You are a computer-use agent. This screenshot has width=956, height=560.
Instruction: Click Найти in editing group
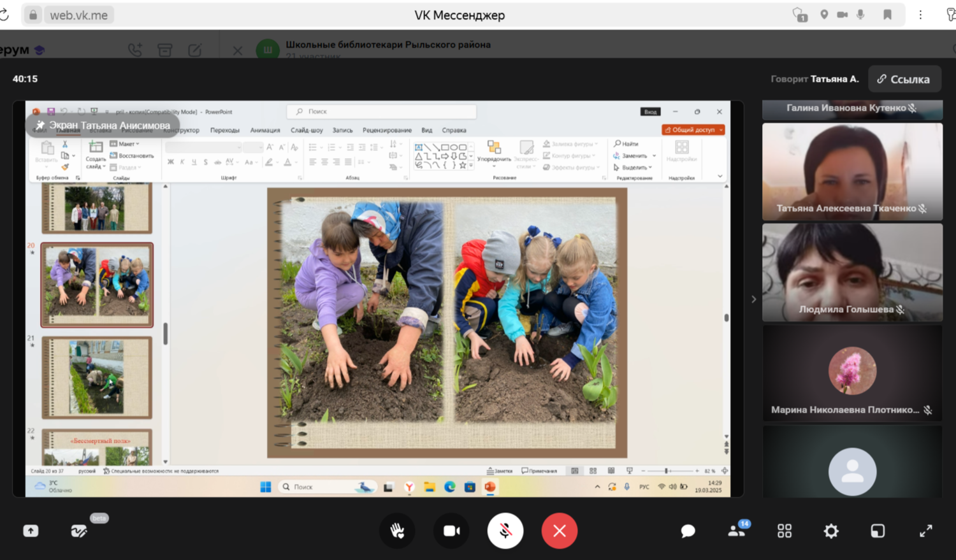(x=626, y=144)
